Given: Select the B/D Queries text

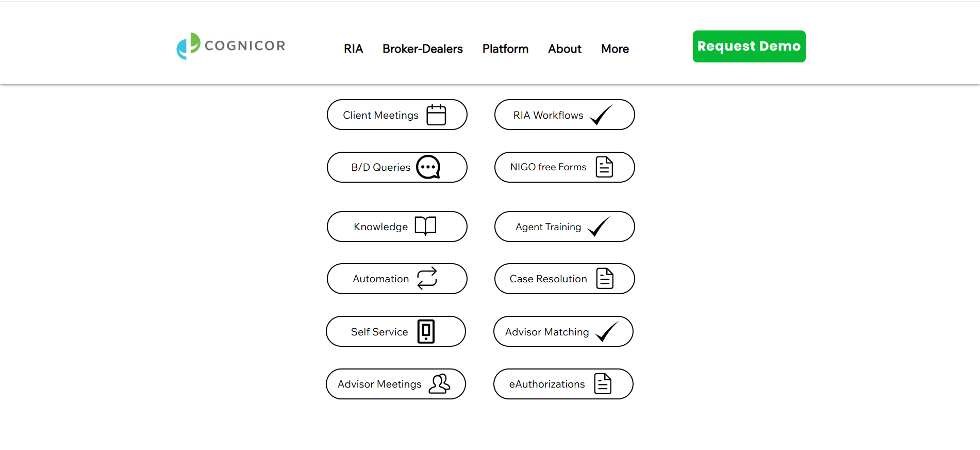Looking at the screenshot, I should click(x=381, y=167).
